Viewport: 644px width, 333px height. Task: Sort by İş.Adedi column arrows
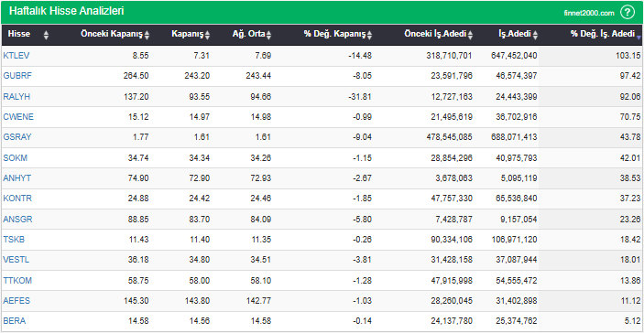[536, 36]
